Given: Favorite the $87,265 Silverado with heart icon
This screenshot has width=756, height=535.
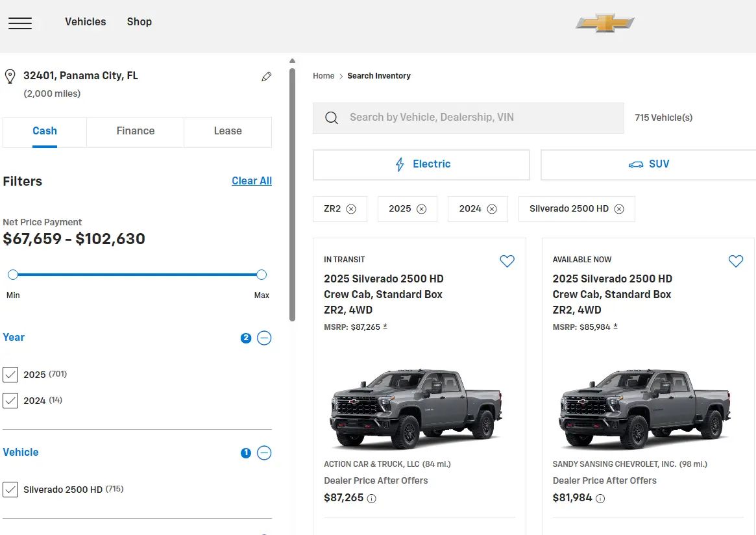Looking at the screenshot, I should [507, 261].
